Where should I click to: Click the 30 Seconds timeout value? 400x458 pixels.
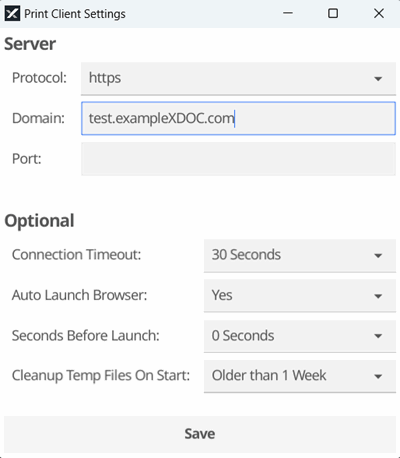click(x=246, y=255)
